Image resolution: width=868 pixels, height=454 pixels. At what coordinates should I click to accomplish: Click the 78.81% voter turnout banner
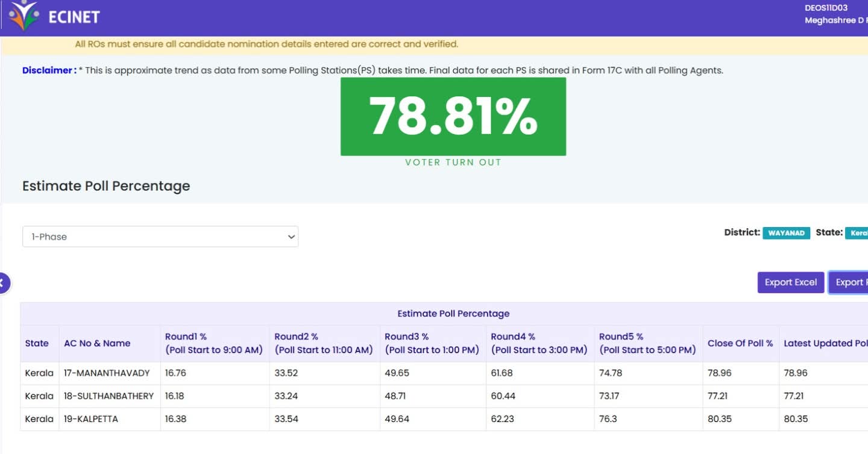tap(453, 117)
